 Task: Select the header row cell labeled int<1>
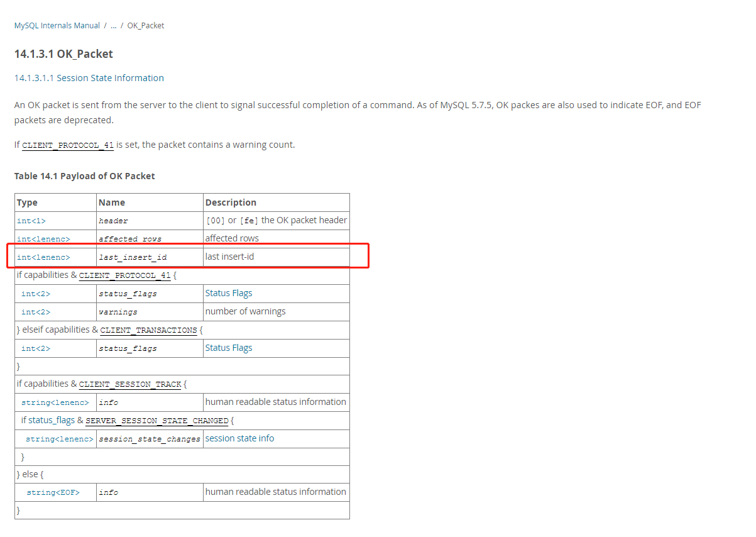[x=31, y=220]
